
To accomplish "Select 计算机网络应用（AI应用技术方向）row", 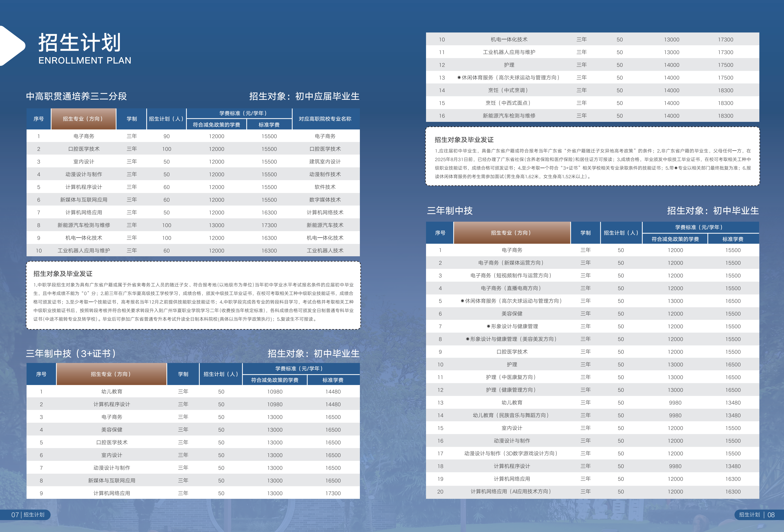I will click(511, 491).
